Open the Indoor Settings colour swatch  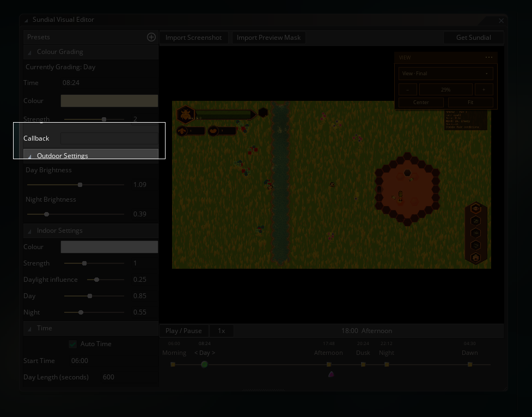(109, 247)
